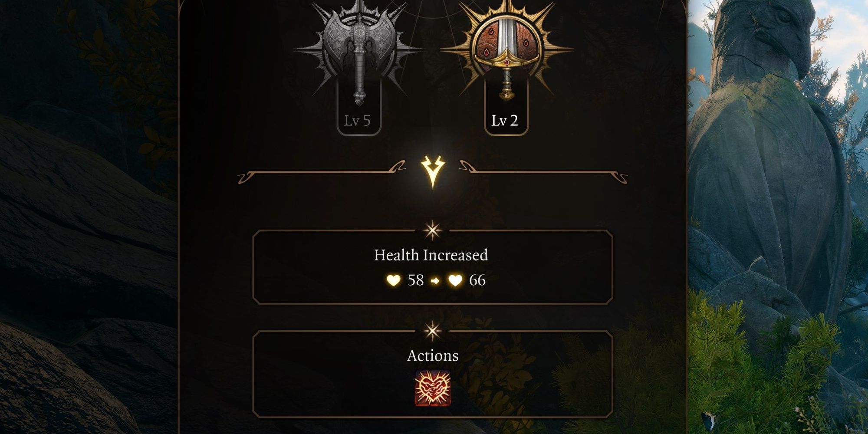Click the Health Increased heading
This screenshot has width=868, height=434.
(431, 255)
